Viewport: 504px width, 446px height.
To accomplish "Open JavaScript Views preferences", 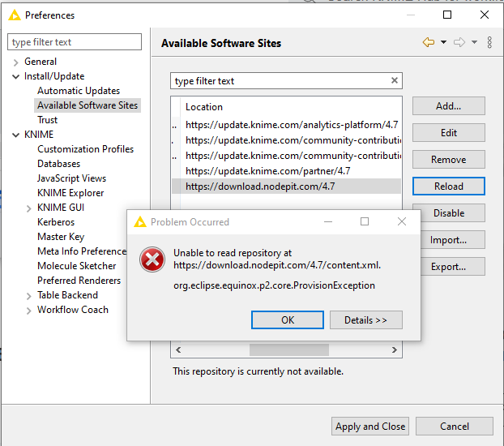I will click(x=71, y=178).
